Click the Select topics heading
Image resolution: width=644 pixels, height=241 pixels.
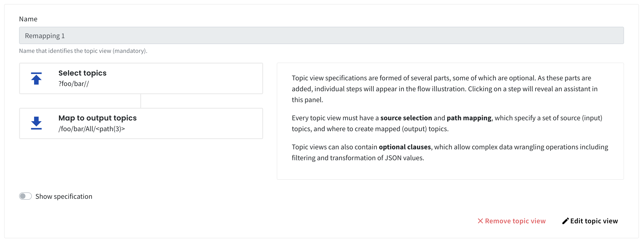(82, 73)
